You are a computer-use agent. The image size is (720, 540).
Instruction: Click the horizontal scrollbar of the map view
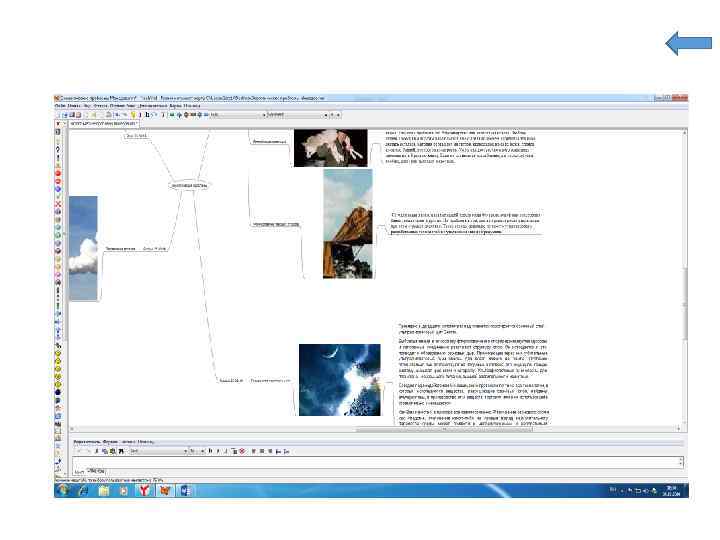374,429
